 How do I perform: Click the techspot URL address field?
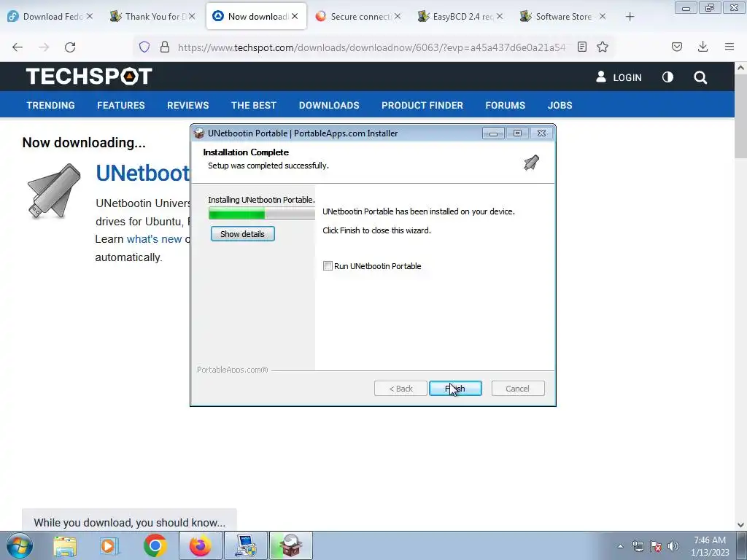click(371, 47)
